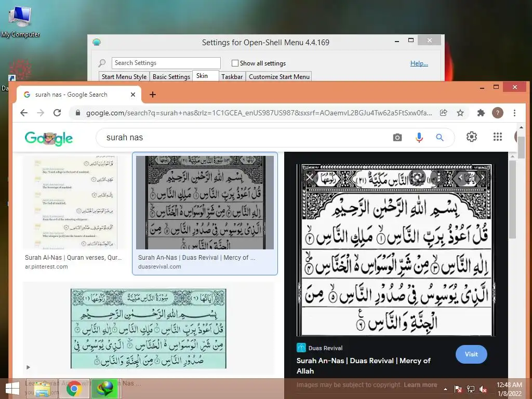Click the share page icon in address bar
Image resolution: width=532 pixels, height=399 pixels.
444,113
